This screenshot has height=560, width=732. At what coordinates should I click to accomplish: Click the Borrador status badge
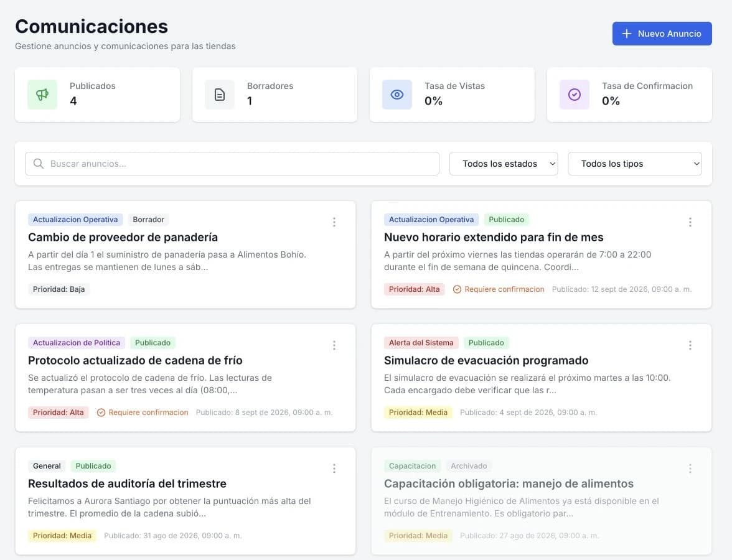148,219
